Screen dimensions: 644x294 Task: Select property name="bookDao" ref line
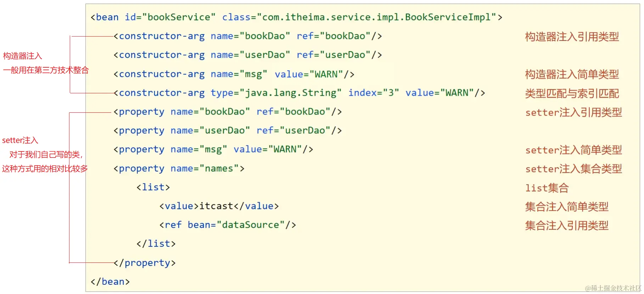click(x=228, y=112)
